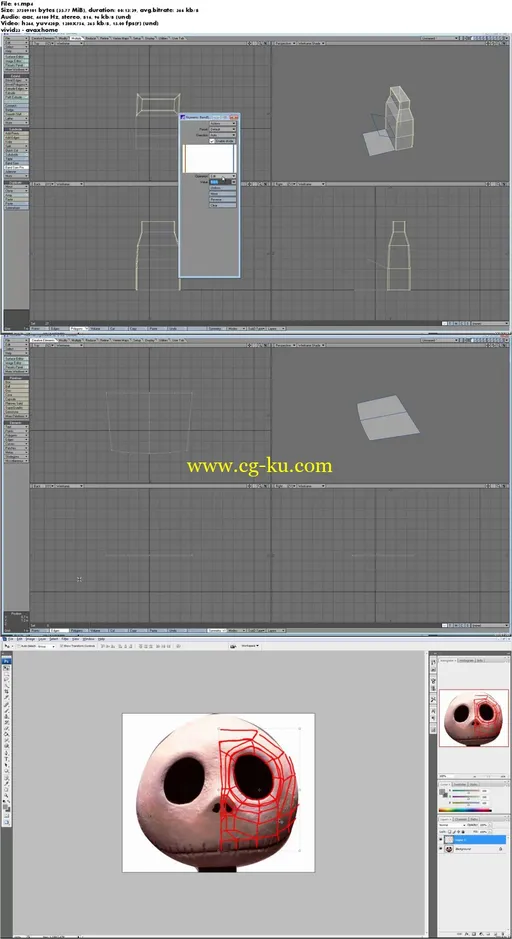Select the Pen tool in Photoshop toolbox
This screenshot has width=512, height=939.
coord(6,753)
